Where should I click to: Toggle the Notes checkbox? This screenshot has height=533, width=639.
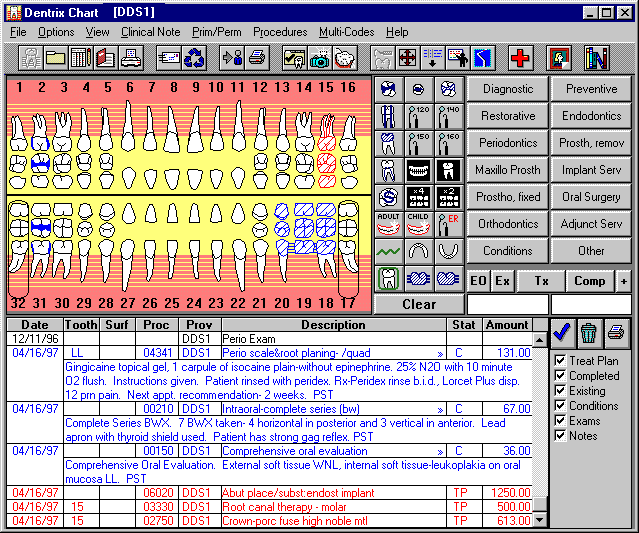(560, 436)
